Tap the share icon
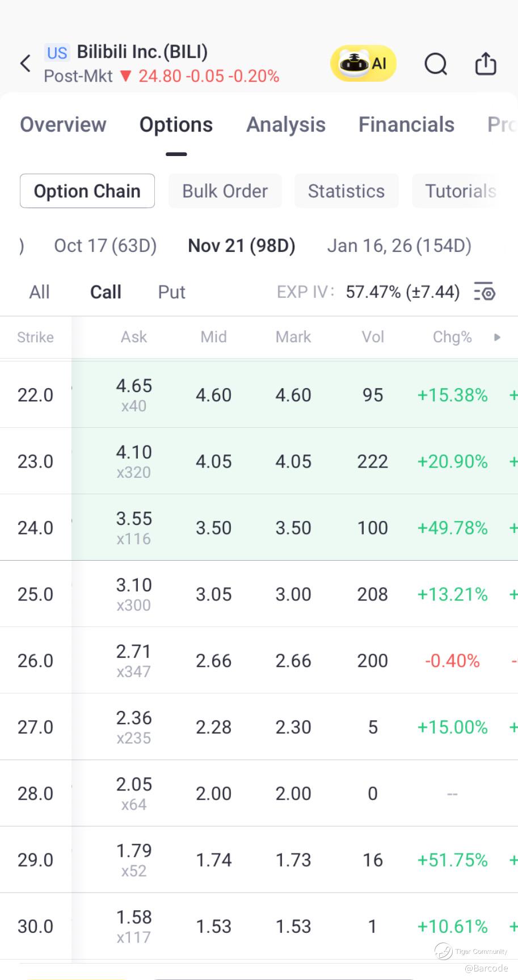This screenshot has width=518, height=980. 485,64
